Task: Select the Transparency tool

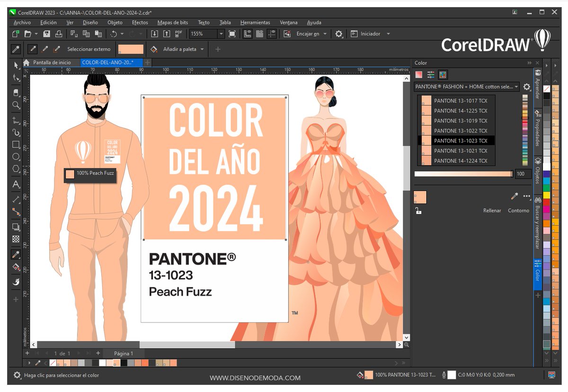Action: [16, 239]
